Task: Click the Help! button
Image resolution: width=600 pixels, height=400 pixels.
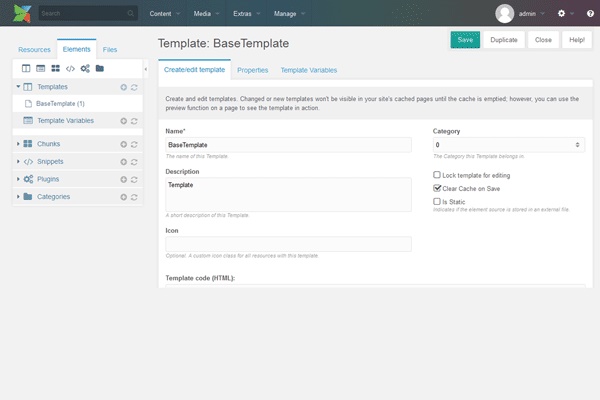Action: (577, 40)
